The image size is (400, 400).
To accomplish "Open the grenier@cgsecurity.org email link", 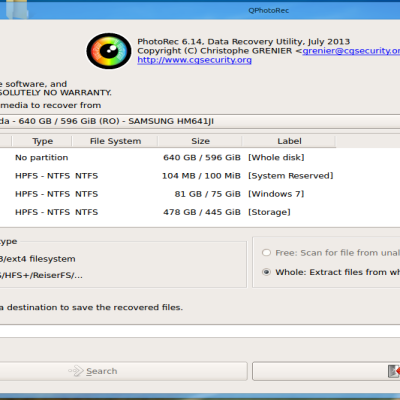I will (351, 51).
